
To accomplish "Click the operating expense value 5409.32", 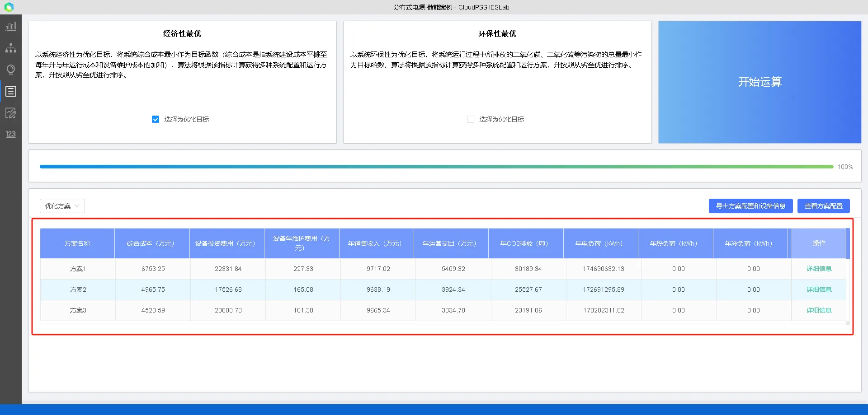I will tap(453, 269).
